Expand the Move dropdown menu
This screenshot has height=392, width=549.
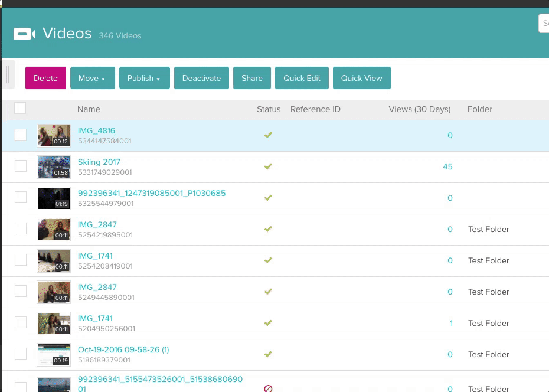(x=92, y=78)
